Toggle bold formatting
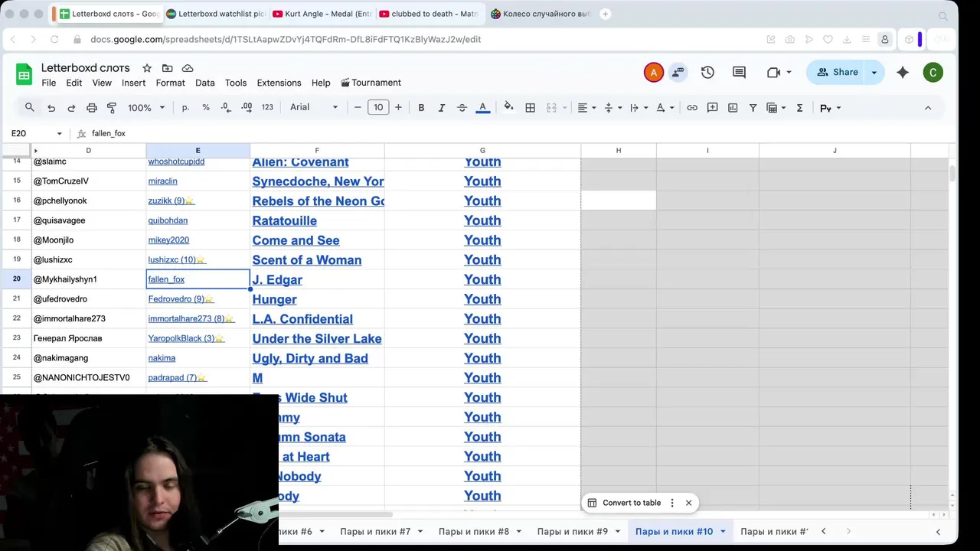 point(421,108)
